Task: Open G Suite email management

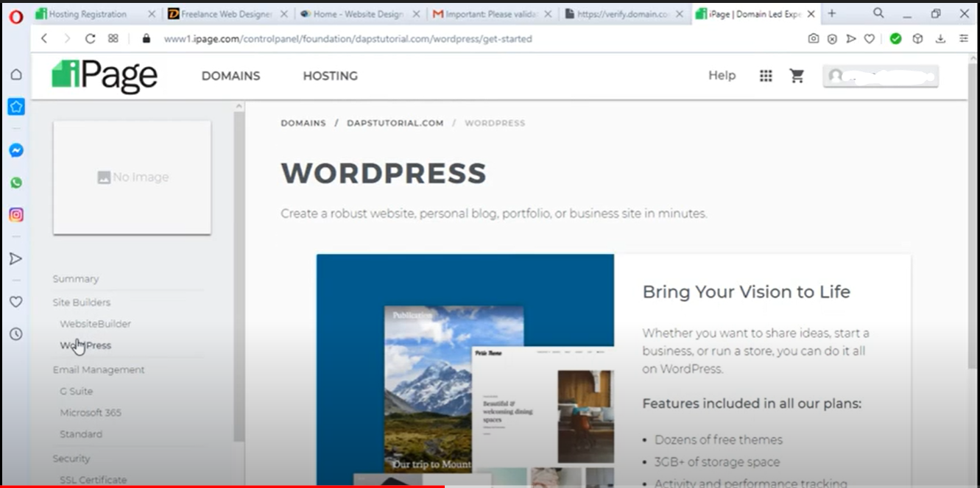Action: [77, 392]
